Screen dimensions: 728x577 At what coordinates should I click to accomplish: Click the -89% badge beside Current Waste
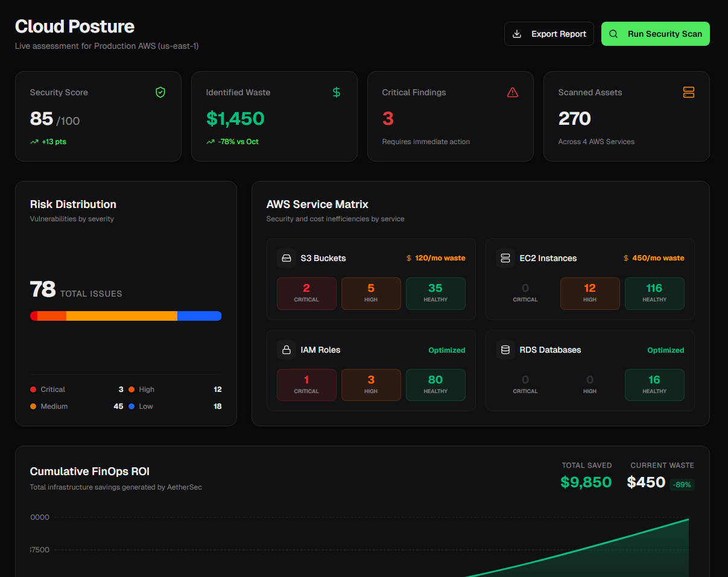tap(682, 485)
